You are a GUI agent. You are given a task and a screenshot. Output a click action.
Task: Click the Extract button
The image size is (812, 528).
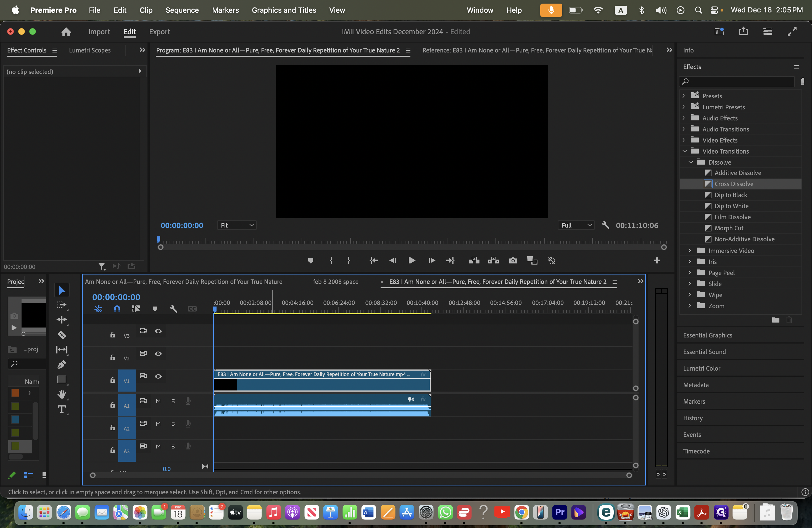click(493, 261)
